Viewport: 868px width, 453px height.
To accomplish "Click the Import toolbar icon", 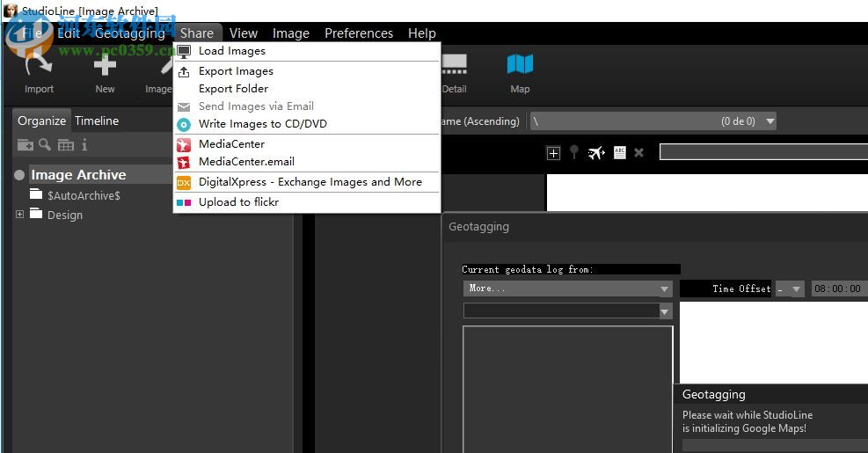I will point(39,67).
